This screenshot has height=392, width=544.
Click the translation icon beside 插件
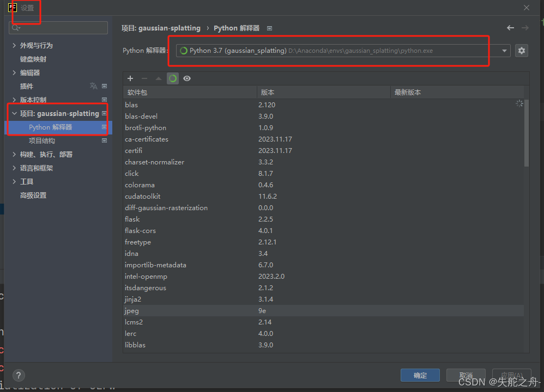pos(93,85)
